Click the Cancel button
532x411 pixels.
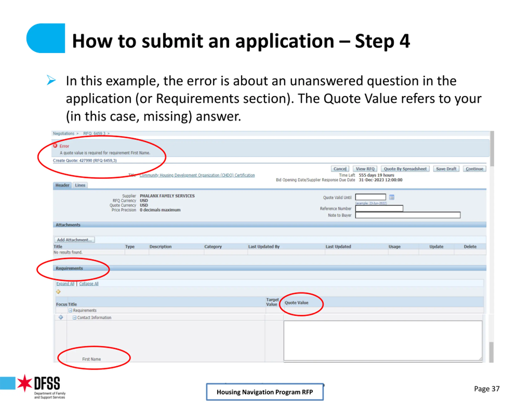coord(340,169)
